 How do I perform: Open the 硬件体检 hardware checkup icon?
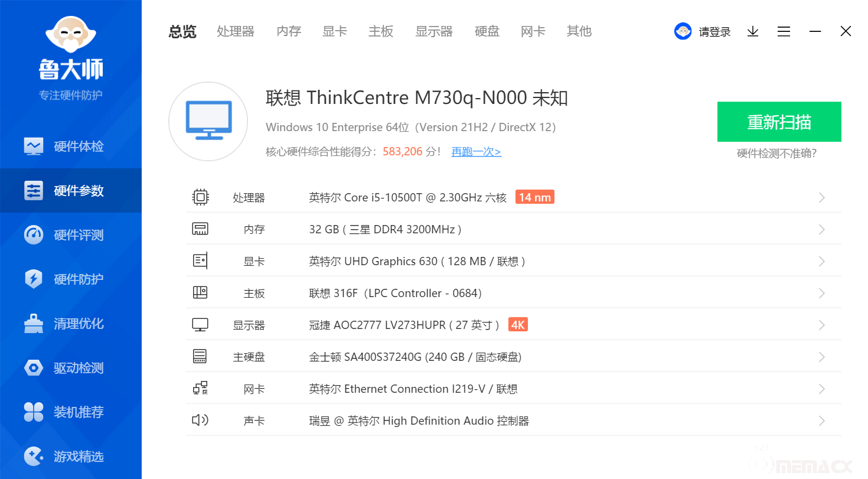pos(34,146)
